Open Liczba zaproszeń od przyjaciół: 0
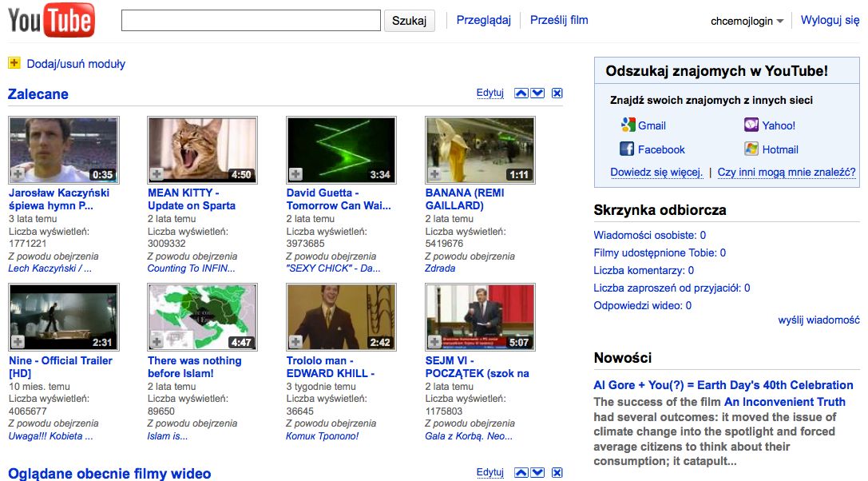The height and width of the screenshot is (481, 868). (672, 288)
